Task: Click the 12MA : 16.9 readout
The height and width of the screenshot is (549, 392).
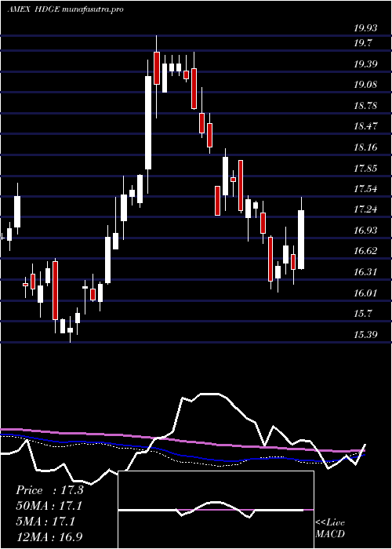Action: [x=49, y=537]
